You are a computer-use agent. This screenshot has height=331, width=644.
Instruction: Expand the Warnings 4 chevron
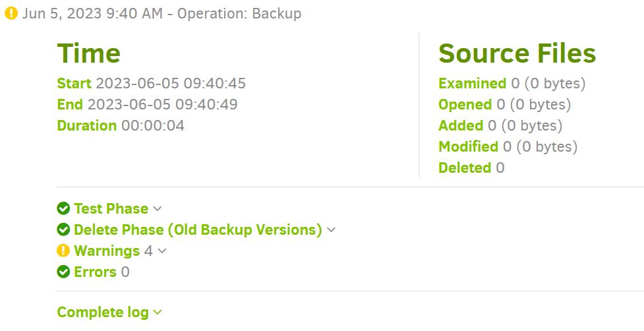[162, 251]
